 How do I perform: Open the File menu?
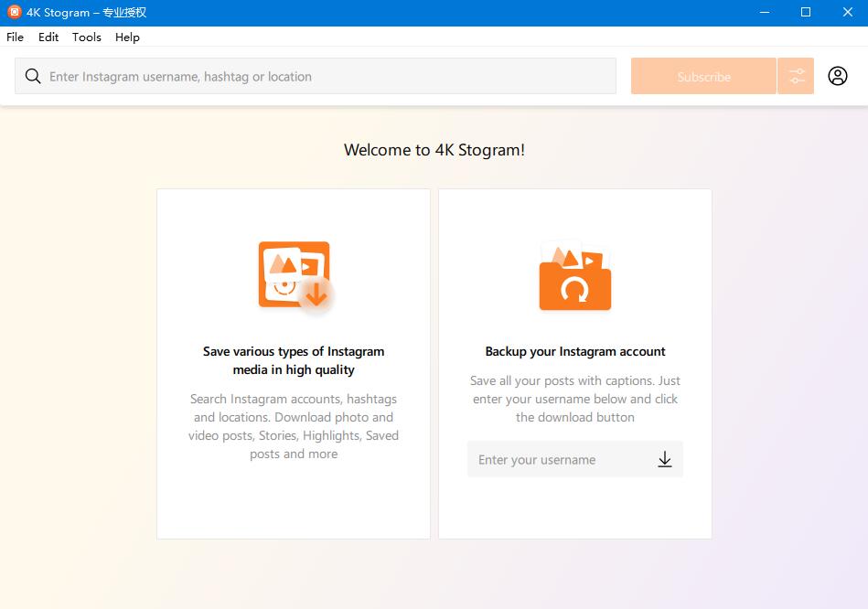point(15,37)
